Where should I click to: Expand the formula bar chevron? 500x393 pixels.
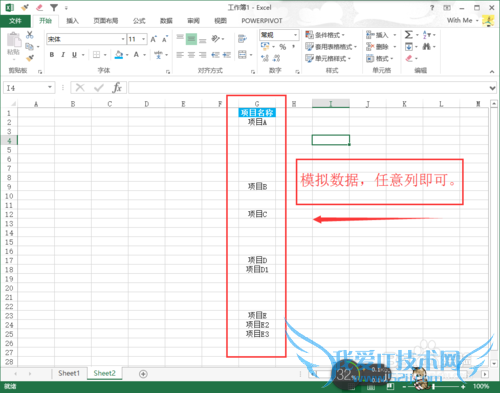(492, 88)
